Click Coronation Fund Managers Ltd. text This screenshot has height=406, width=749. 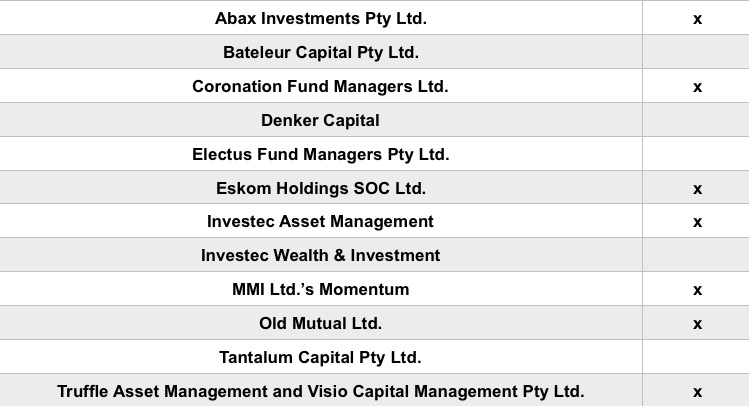click(x=320, y=86)
